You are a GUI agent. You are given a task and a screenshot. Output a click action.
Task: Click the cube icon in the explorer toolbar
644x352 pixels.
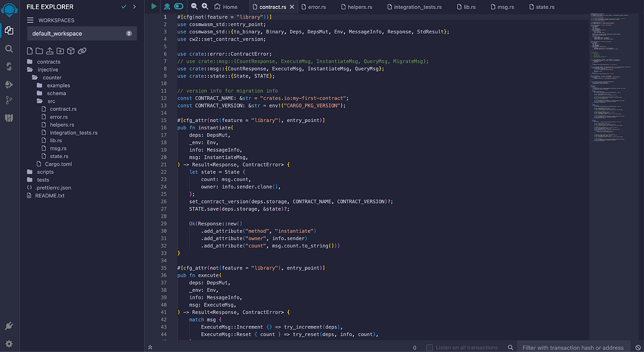[70, 50]
